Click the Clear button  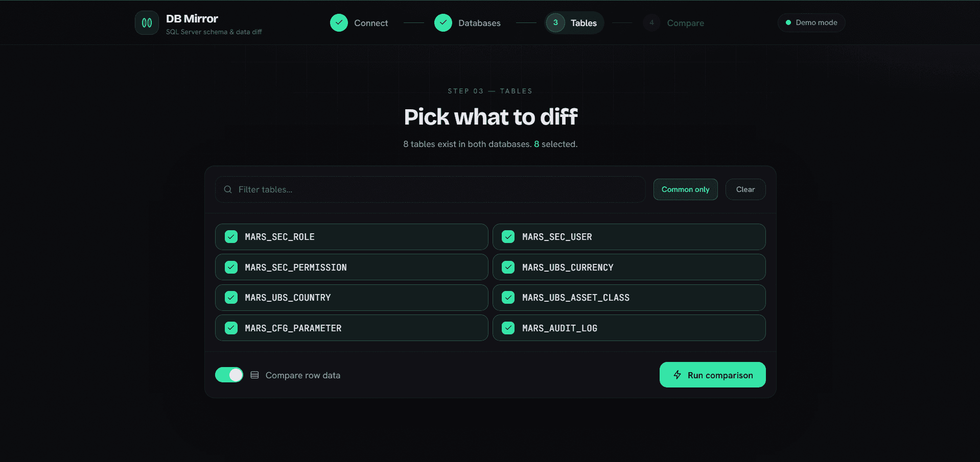tap(745, 189)
